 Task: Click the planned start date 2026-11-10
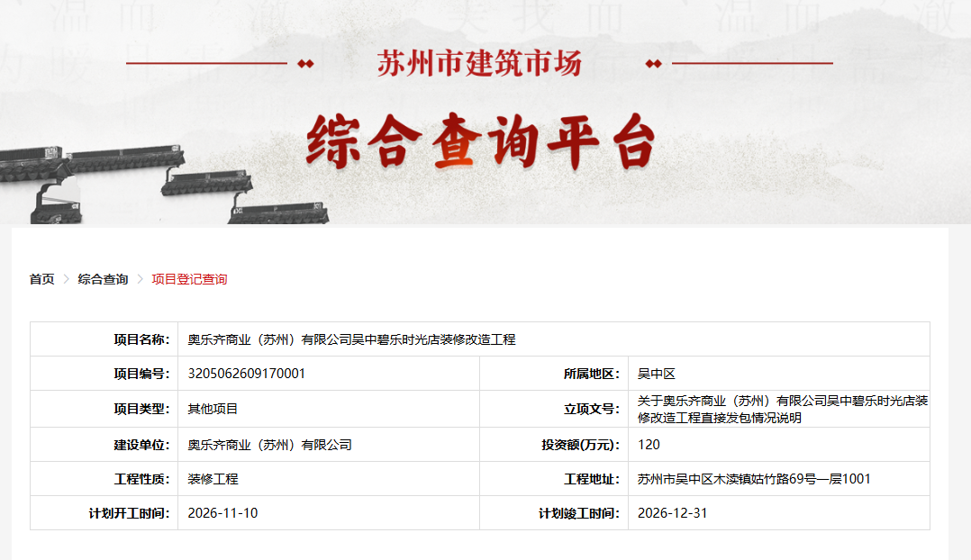coord(223,513)
